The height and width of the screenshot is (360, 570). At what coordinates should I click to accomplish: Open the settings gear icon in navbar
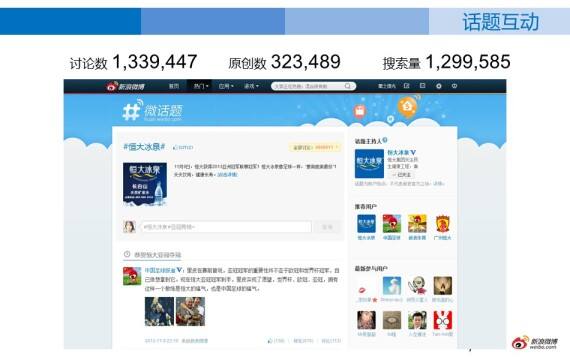[x=439, y=86]
